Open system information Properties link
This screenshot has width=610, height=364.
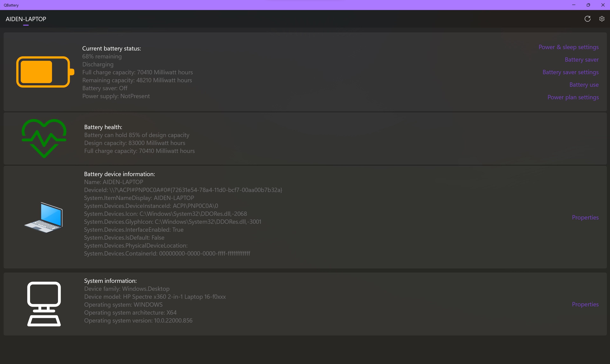(585, 304)
